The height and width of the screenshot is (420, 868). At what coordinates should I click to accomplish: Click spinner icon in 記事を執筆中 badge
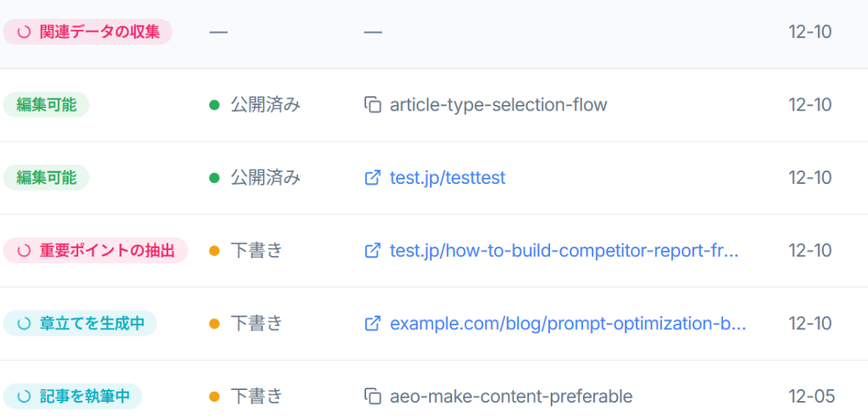(x=24, y=397)
